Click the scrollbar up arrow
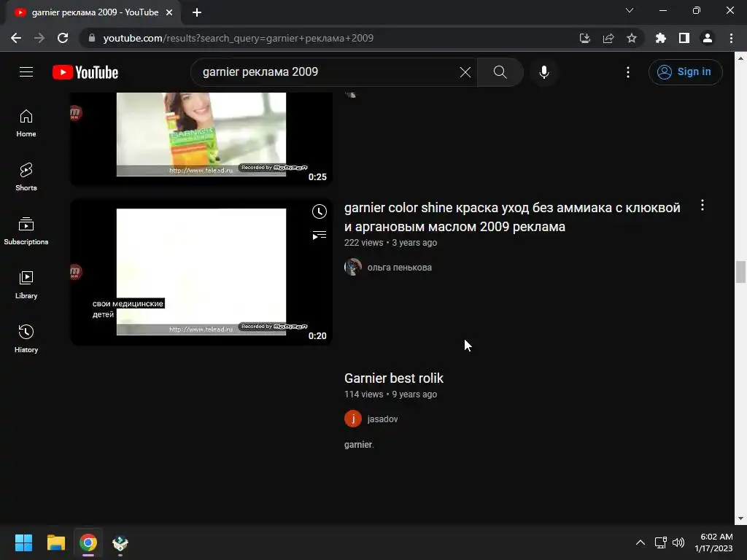Image resolution: width=747 pixels, height=560 pixels. pyautogui.click(x=740, y=58)
